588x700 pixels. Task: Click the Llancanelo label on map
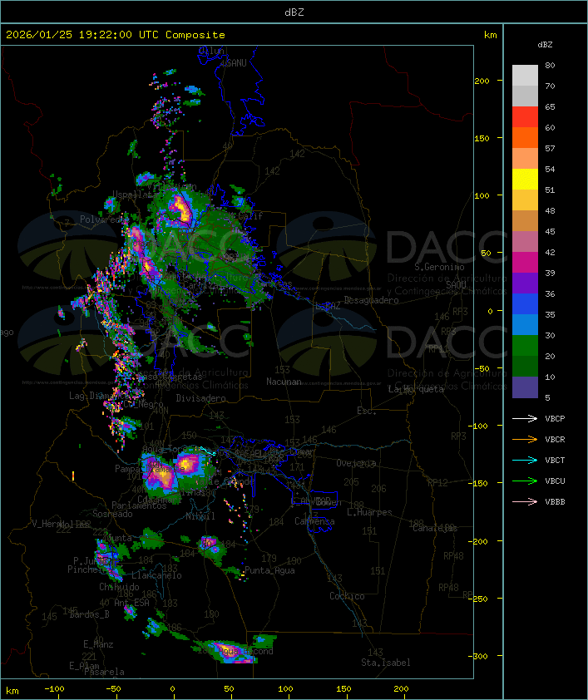[156, 575]
